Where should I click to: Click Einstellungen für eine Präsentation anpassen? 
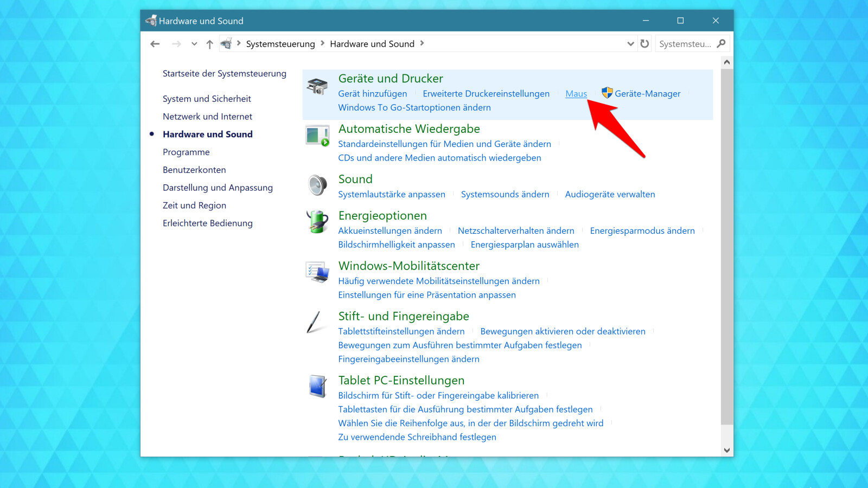427,296
